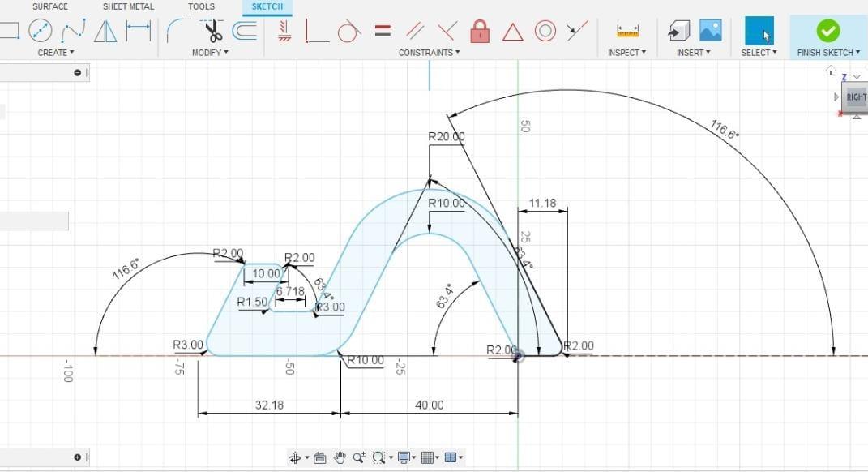The width and height of the screenshot is (868, 472).
Task: Click the Insert Canvas image icon
Action: pyautogui.click(x=710, y=31)
